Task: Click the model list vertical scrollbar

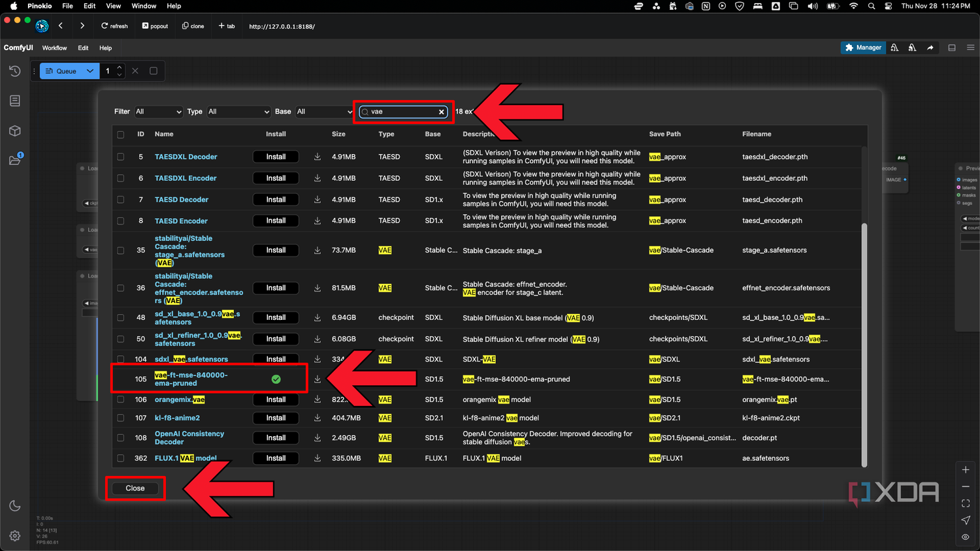Action: click(864, 345)
